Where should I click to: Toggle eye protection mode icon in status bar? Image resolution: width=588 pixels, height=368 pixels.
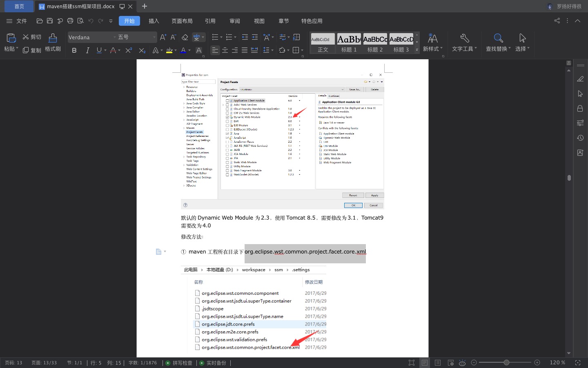462,363
